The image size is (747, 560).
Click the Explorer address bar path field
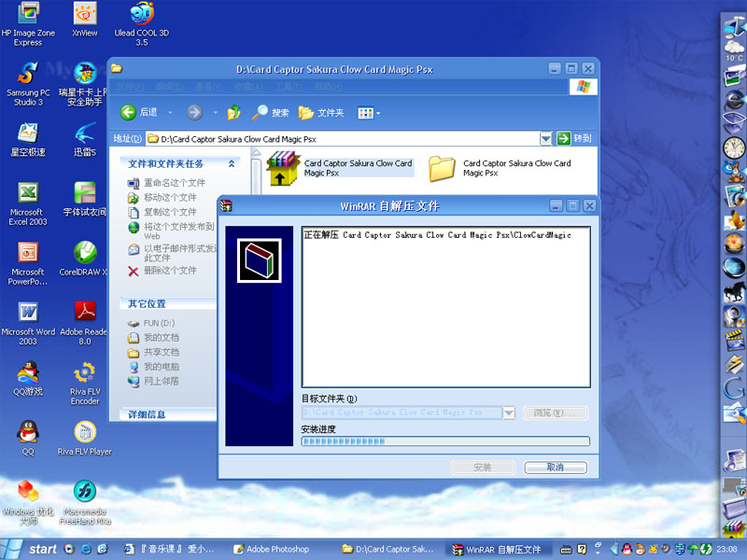pyautogui.click(x=343, y=138)
